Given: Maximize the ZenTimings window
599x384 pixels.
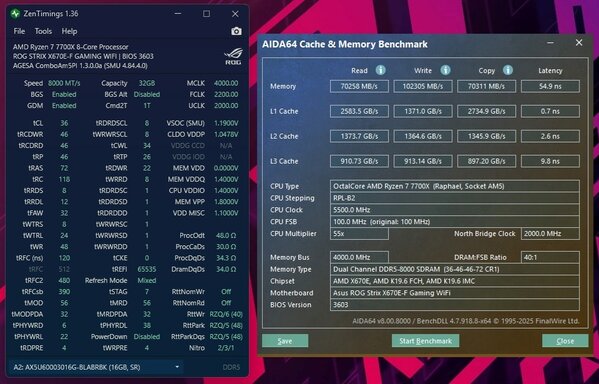Looking at the screenshot, I should point(206,14).
